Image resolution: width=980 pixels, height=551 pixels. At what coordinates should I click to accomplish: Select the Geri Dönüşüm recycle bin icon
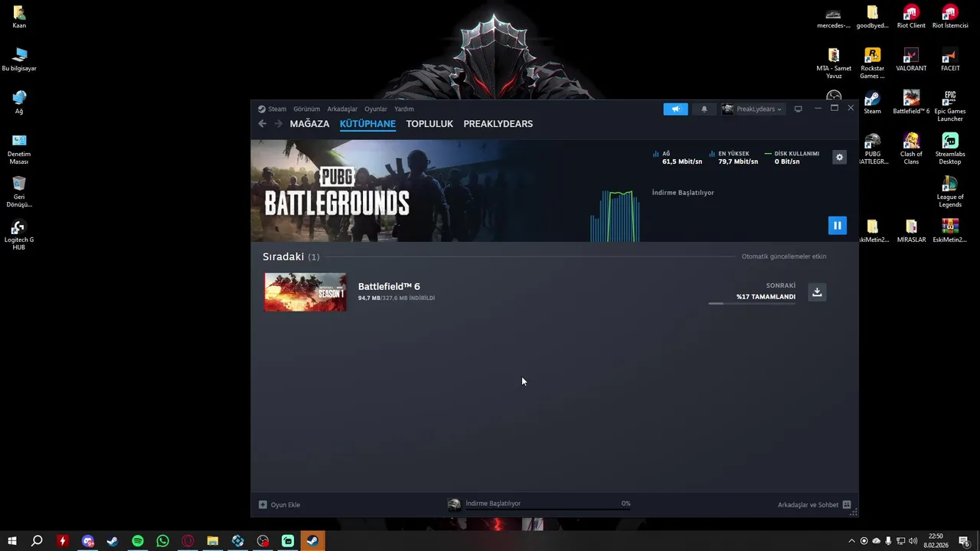(x=19, y=192)
